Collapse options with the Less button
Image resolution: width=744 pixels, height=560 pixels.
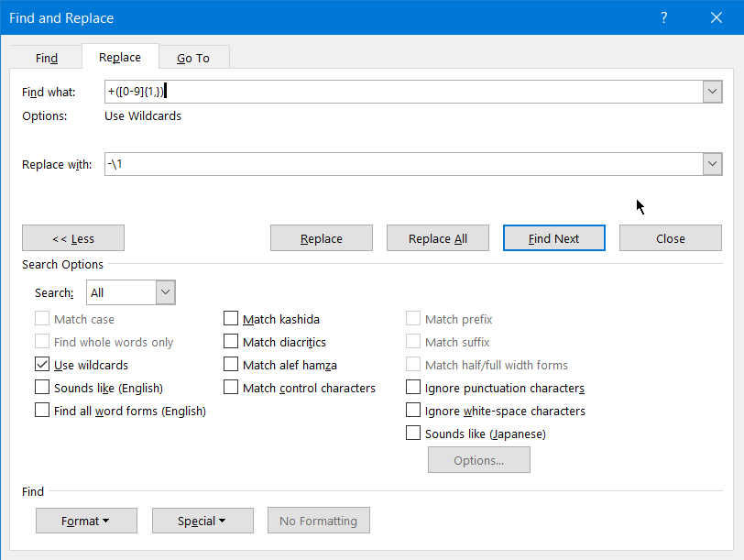click(x=73, y=238)
